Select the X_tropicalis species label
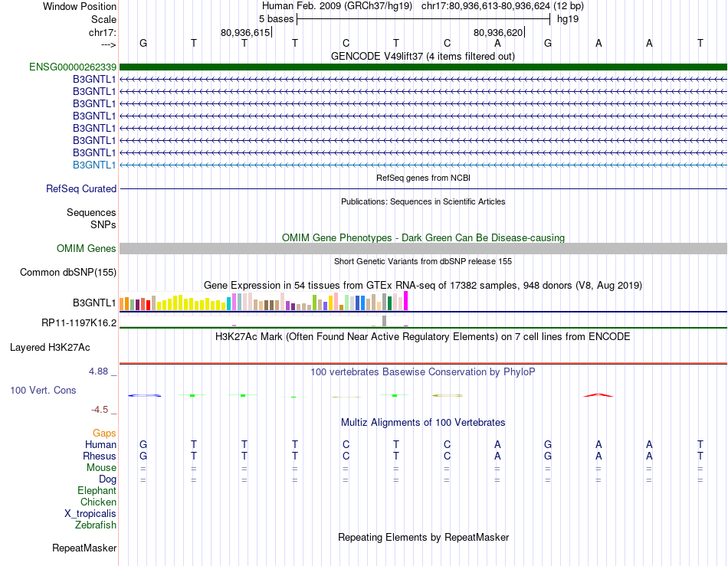This screenshot has height=566, width=728. (x=90, y=514)
